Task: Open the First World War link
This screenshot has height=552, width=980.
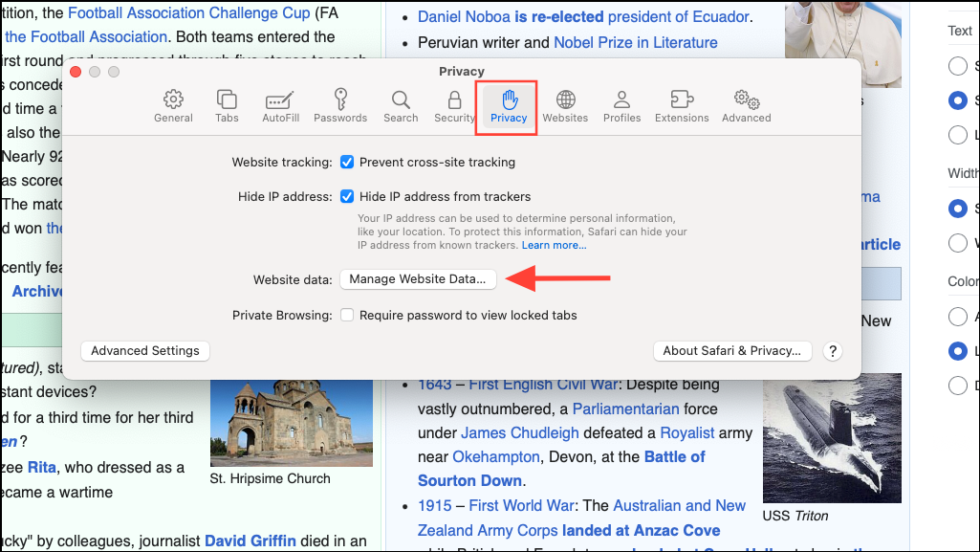Action: pyautogui.click(x=521, y=505)
